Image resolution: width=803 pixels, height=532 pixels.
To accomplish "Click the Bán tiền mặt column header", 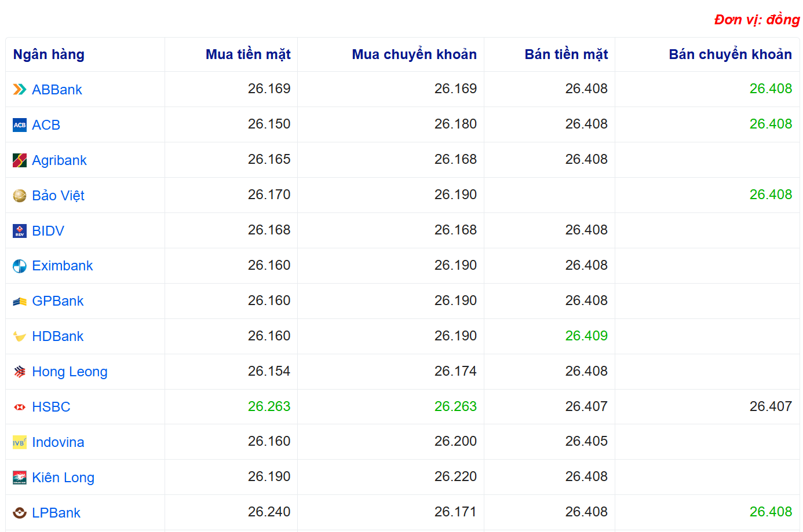I will pyautogui.click(x=566, y=54).
